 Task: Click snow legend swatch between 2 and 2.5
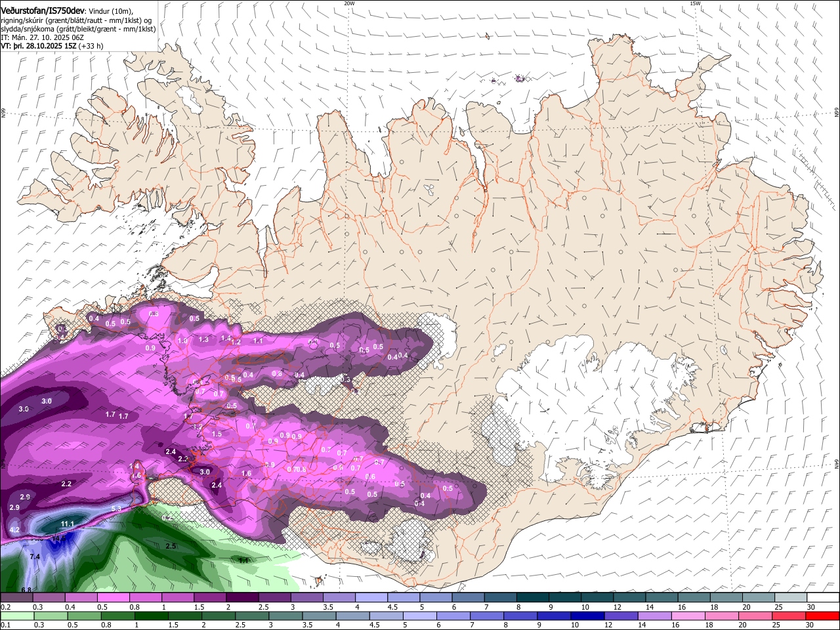[x=241, y=598]
